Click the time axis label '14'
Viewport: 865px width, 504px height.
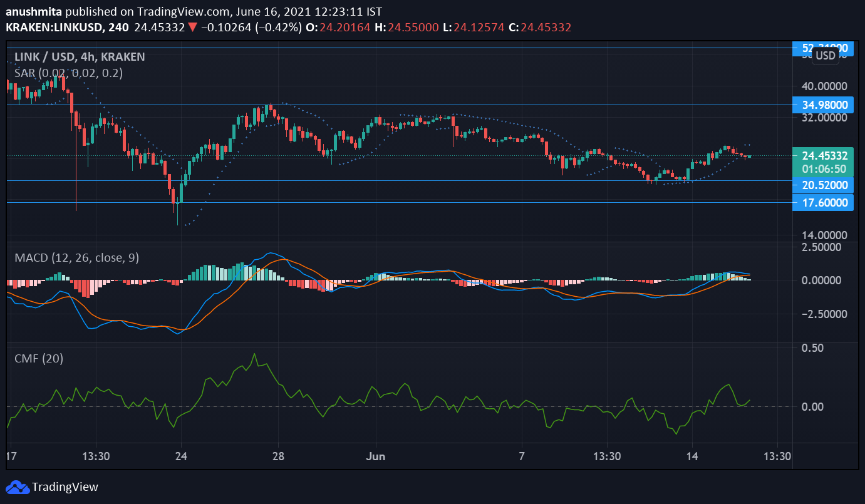692,456
